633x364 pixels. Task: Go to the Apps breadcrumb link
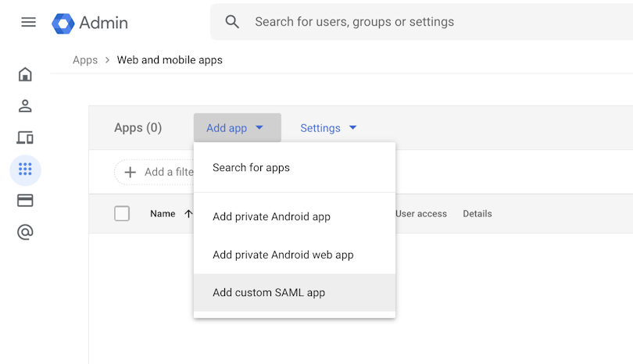[85, 60]
